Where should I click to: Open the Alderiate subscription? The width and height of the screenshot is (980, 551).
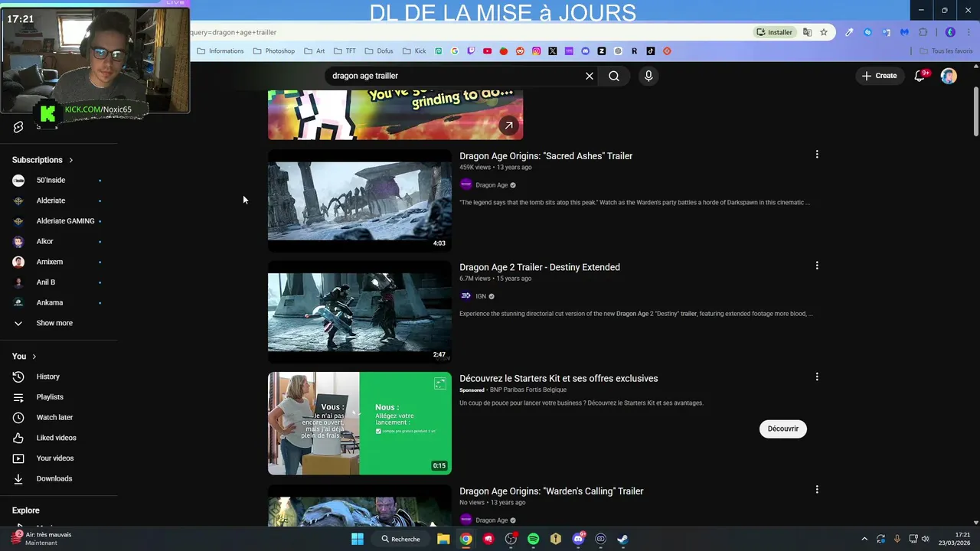point(51,201)
